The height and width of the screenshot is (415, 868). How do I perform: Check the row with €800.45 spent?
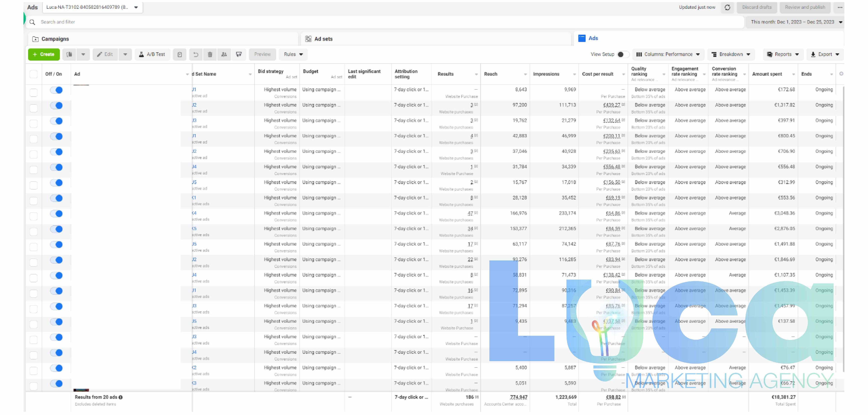click(x=34, y=139)
